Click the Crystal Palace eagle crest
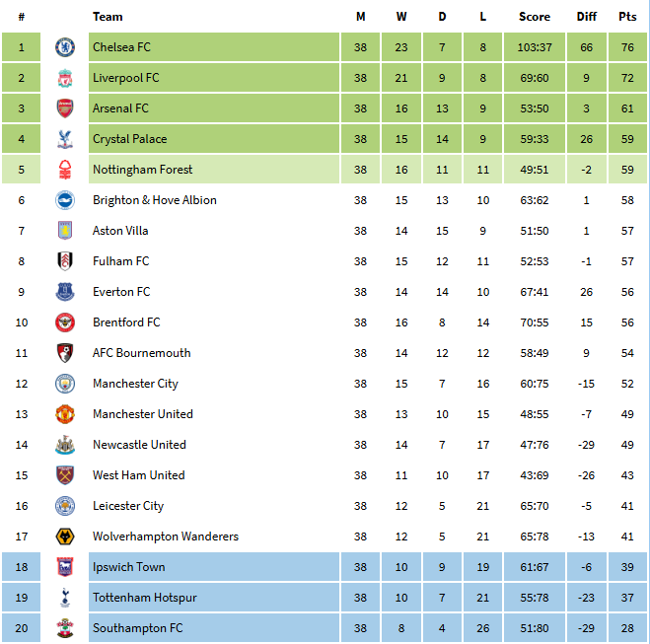Viewport: 650px width, 644px height. point(65,139)
